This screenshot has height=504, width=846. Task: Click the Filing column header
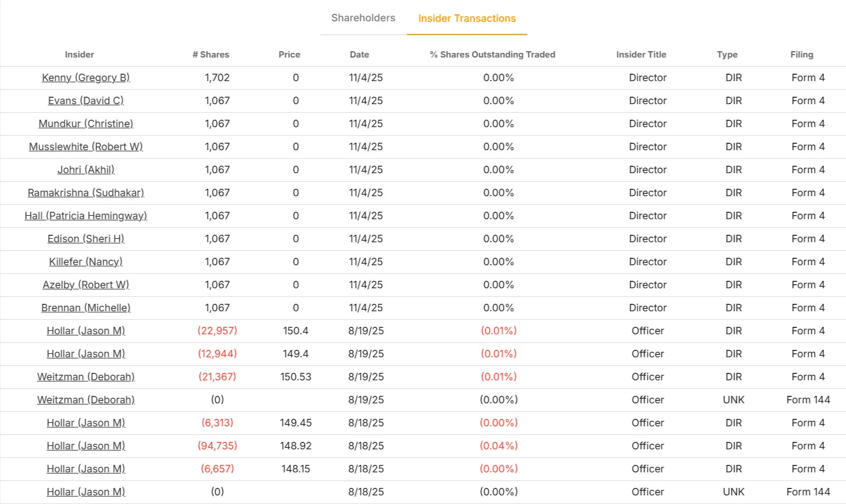(x=801, y=55)
